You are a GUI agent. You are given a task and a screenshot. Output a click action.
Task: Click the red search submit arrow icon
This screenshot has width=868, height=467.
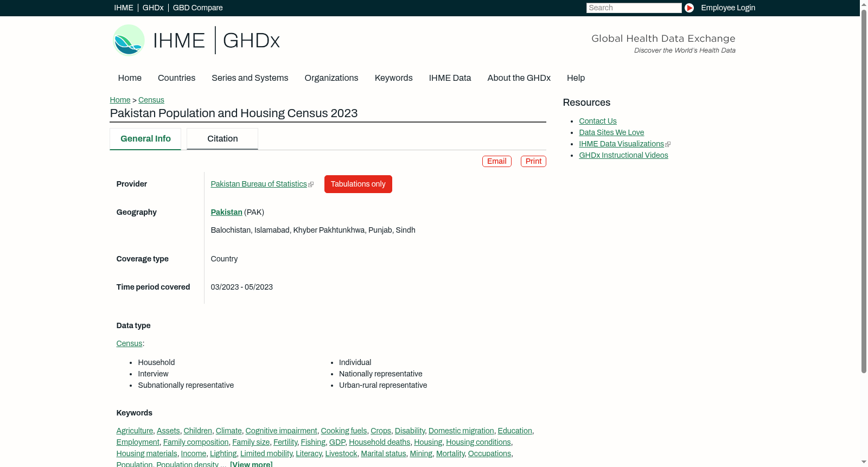(x=689, y=8)
